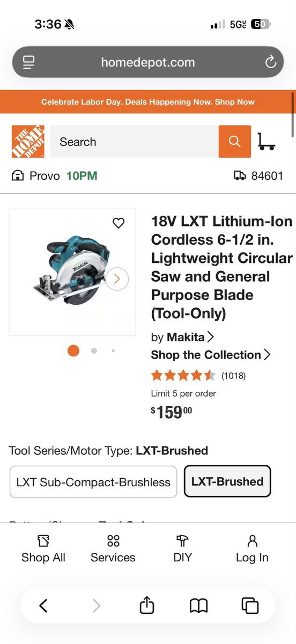
Task: Focus the Search input field
Action: (x=134, y=142)
